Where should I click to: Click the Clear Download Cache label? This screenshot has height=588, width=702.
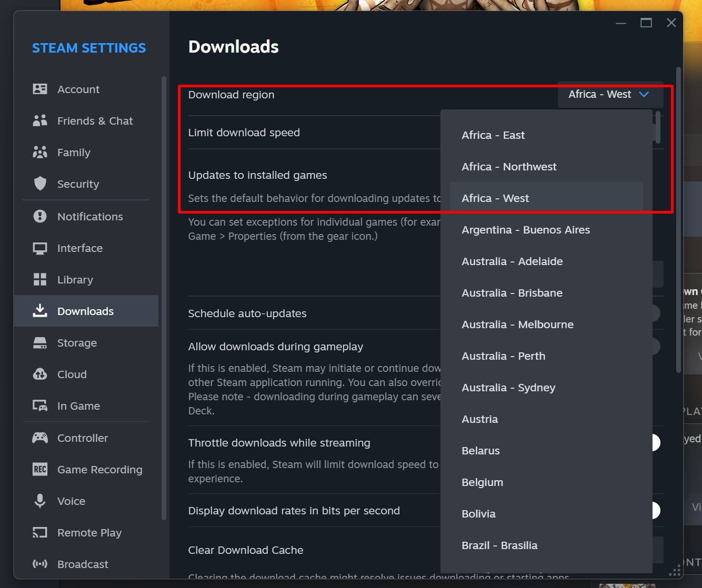tap(246, 550)
